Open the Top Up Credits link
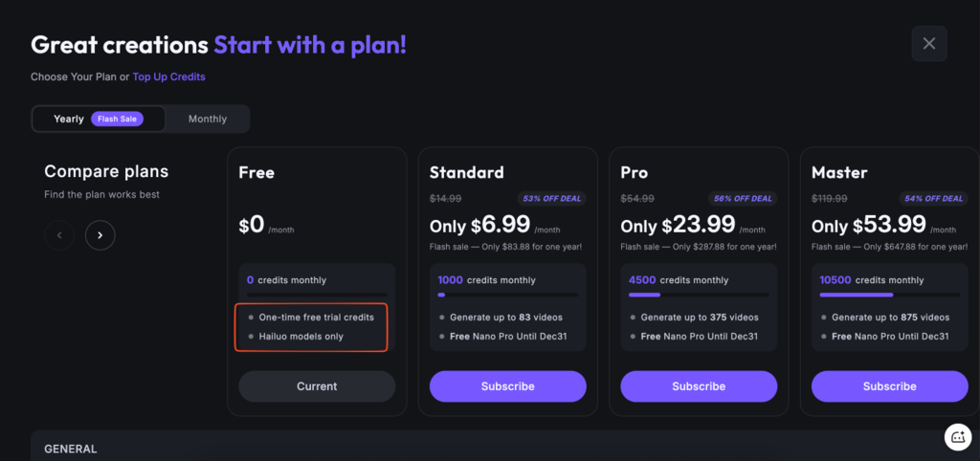980x461 pixels. point(168,77)
